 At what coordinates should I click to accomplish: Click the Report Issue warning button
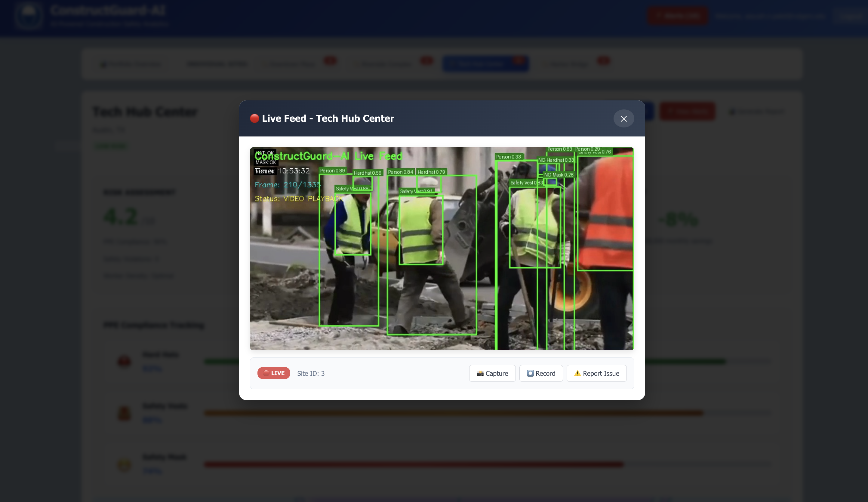coord(596,373)
